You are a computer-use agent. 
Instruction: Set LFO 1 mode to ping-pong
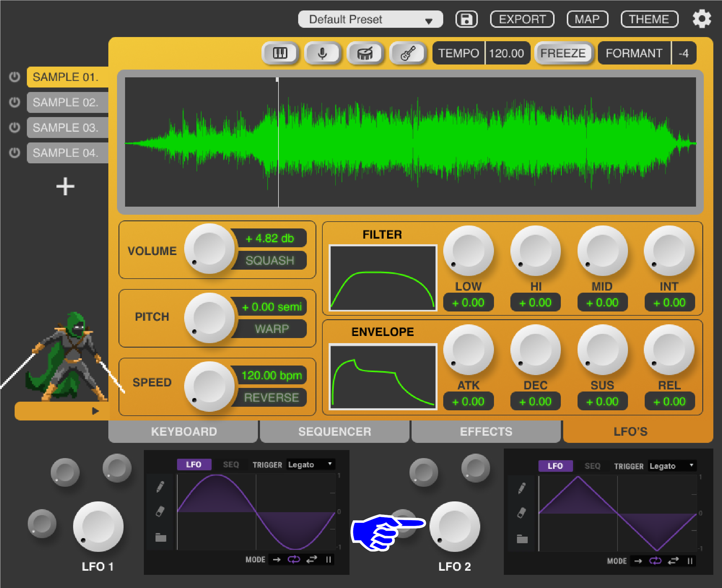[312, 560]
